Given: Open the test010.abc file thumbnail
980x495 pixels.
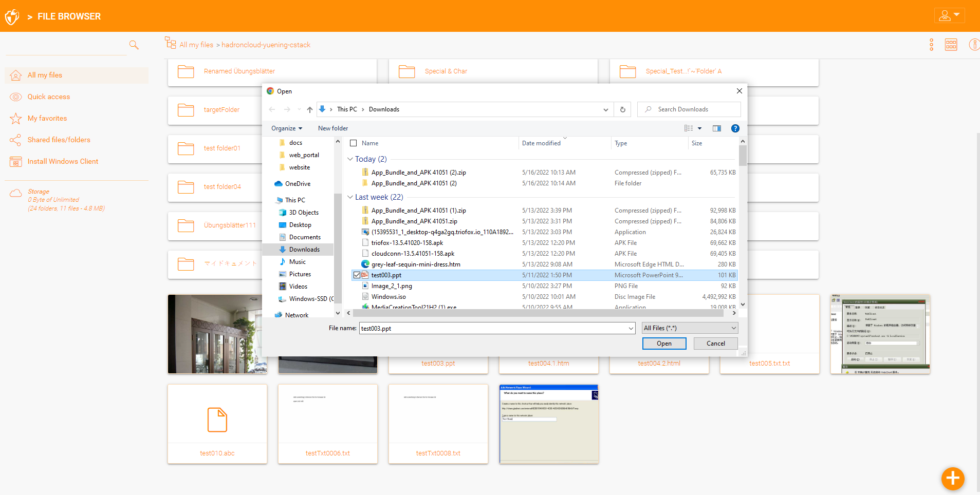Looking at the screenshot, I should [217, 424].
